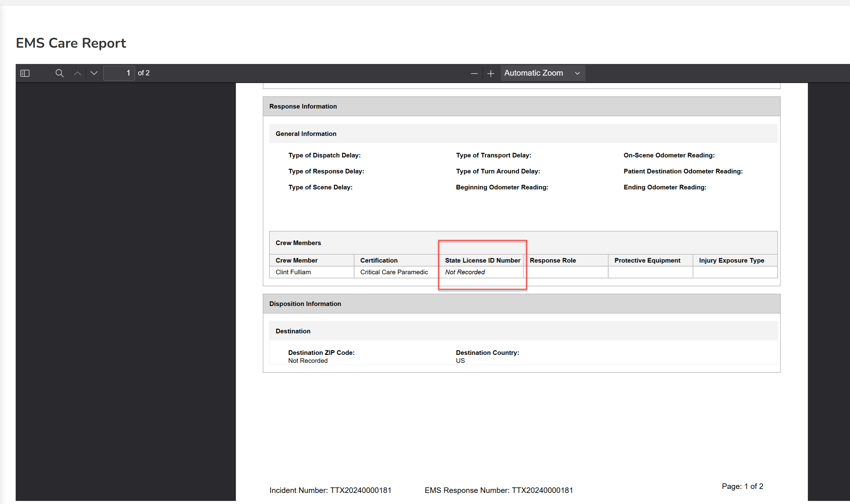Click the Crew Members table title
This screenshot has width=850, height=504.
point(298,243)
